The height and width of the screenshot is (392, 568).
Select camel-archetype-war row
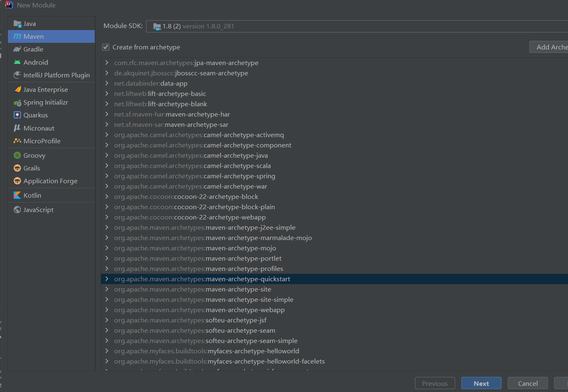tap(334, 186)
